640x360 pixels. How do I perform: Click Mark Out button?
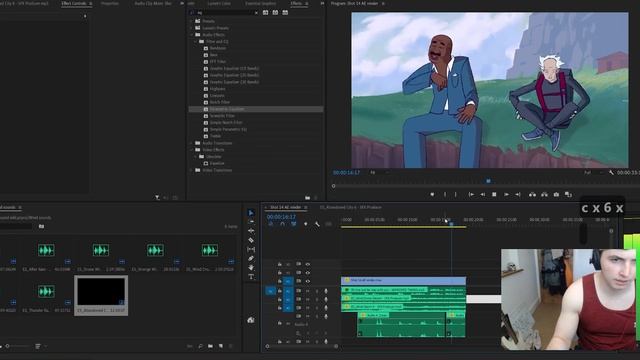coord(456,195)
